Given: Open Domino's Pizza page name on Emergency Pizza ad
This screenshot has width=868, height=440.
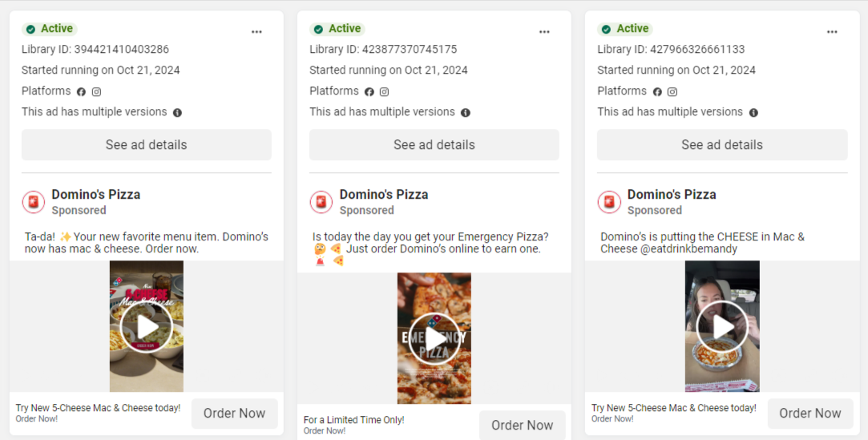Looking at the screenshot, I should 384,195.
